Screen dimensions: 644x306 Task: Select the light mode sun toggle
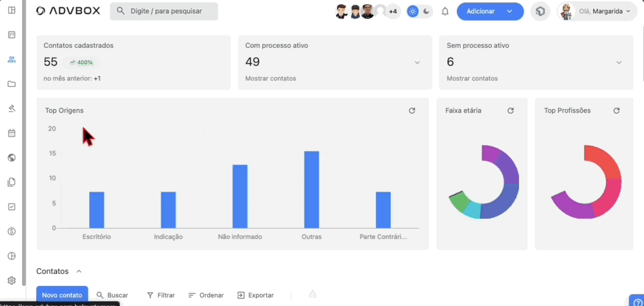(x=413, y=11)
